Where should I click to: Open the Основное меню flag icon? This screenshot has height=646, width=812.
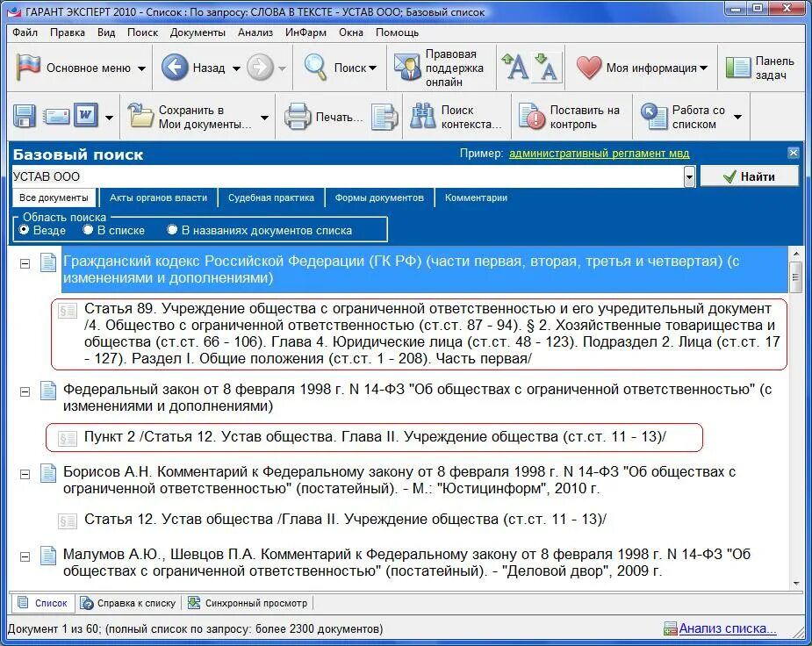tap(28, 67)
